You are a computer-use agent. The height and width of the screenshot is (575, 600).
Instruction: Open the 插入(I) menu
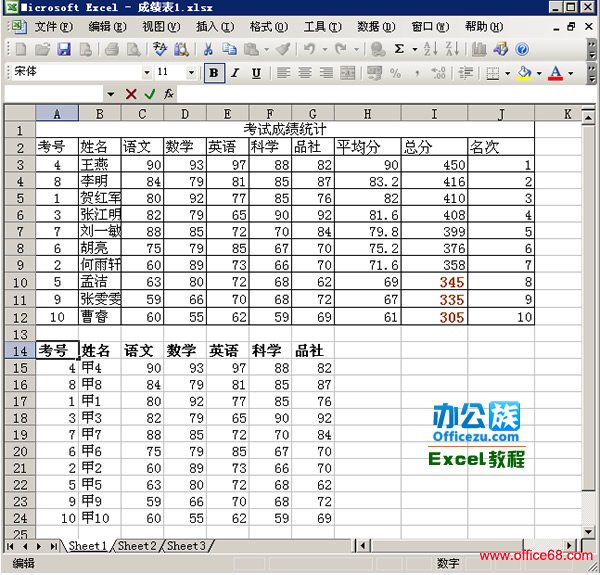click(215, 27)
